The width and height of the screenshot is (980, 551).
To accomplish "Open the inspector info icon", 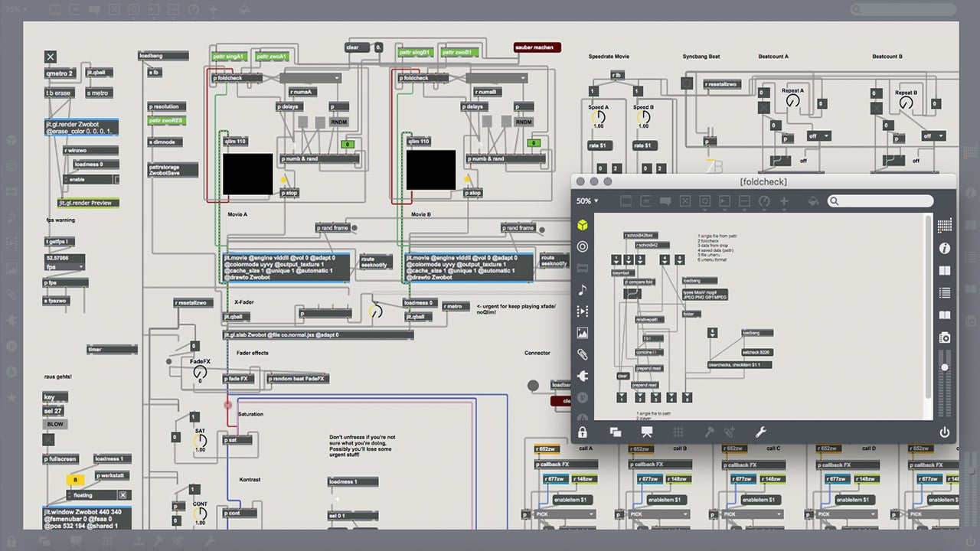I will click(x=945, y=249).
